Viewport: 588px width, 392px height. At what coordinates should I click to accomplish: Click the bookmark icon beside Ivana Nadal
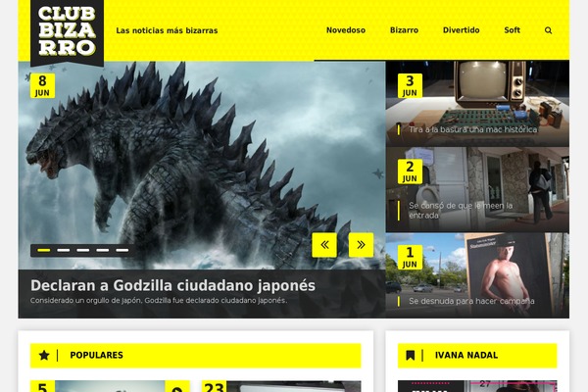411,355
